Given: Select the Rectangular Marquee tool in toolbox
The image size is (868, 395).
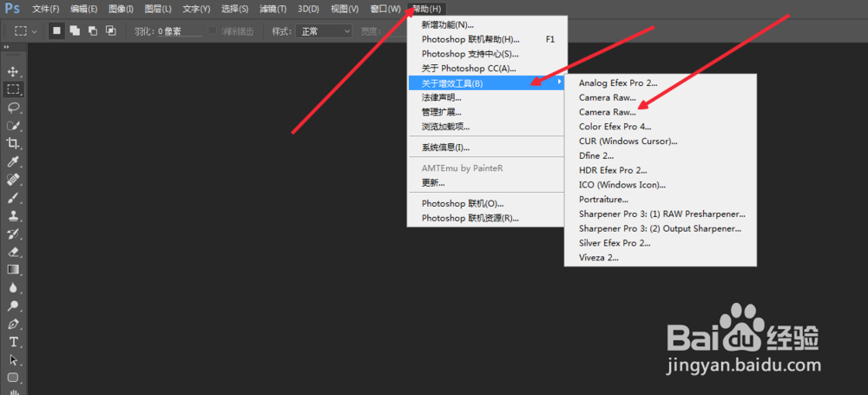Looking at the screenshot, I should [13, 89].
